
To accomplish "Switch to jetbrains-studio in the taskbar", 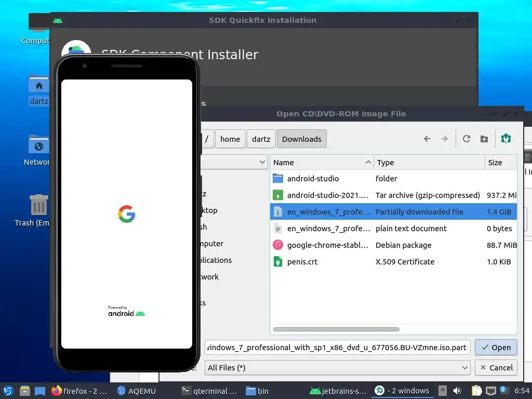I will [338, 391].
